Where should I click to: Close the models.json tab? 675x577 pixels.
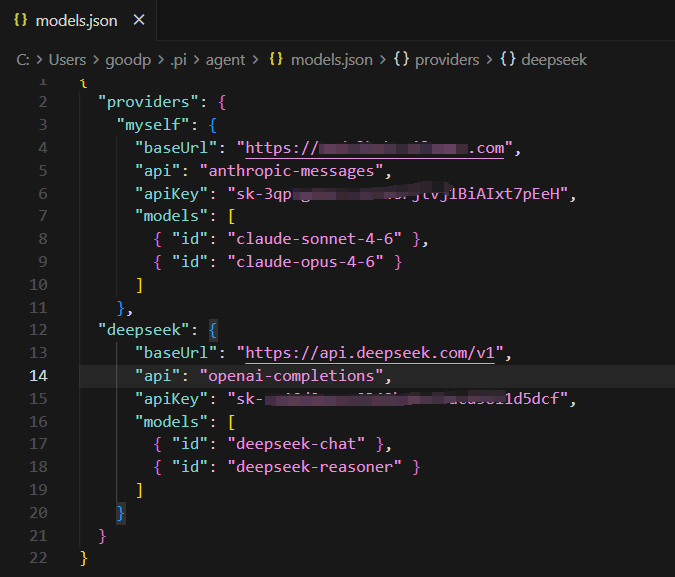[x=139, y=20]
